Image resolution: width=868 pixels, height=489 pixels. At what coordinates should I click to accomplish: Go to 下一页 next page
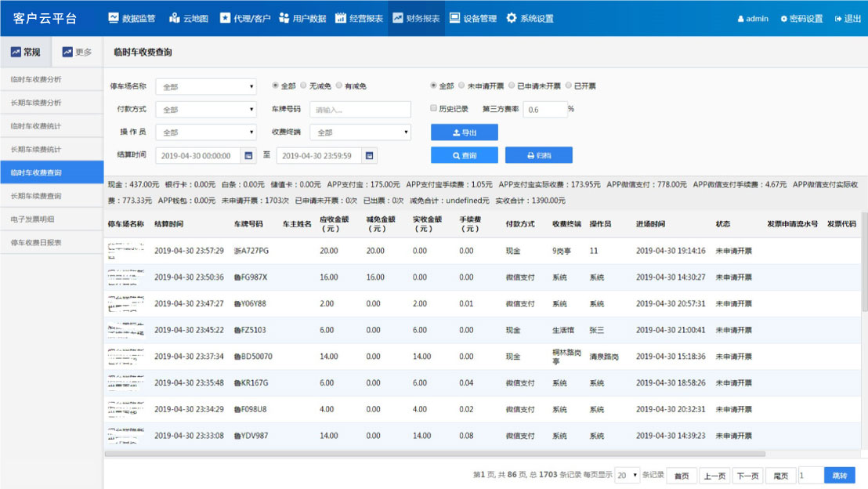pyautogui.click(x=747, y=475)
